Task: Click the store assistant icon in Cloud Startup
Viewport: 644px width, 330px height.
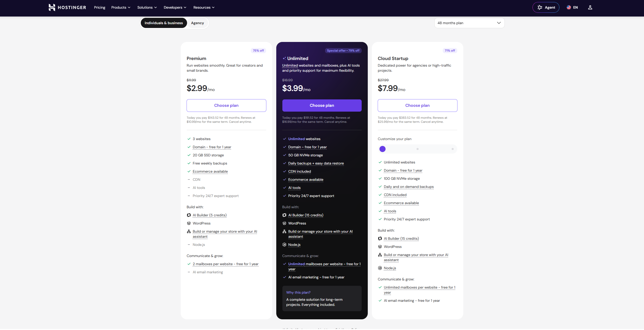Action: [380, 255]
